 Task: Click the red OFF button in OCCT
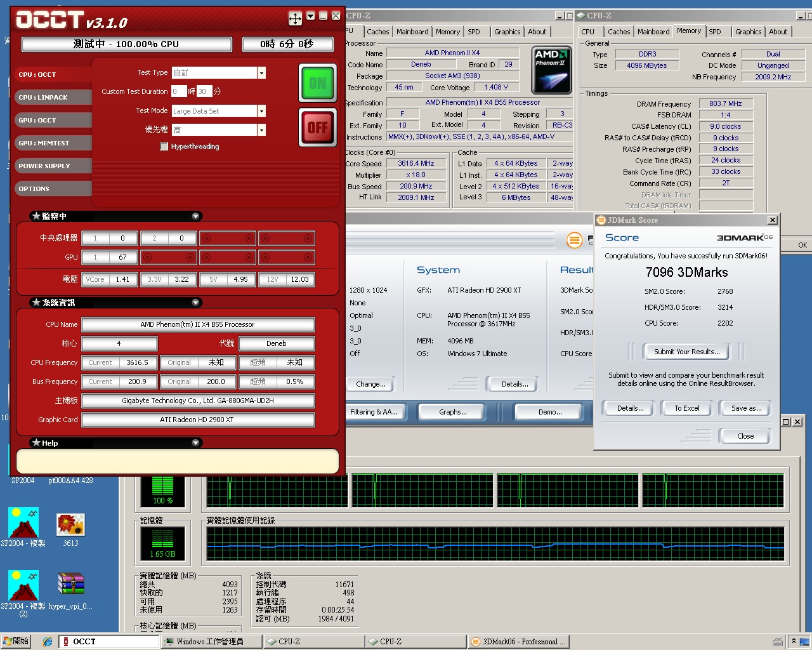(x=318, y=127)
